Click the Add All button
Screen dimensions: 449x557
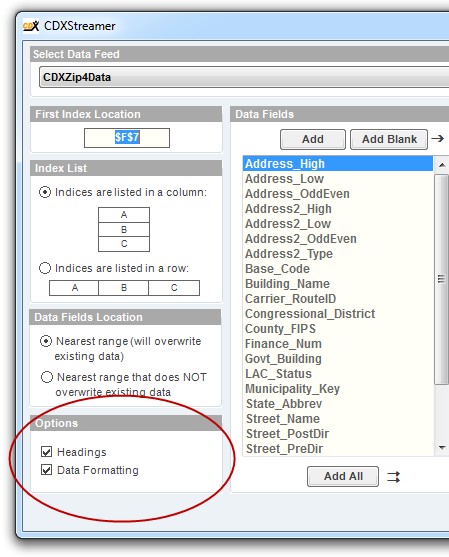pyautogui.click(x=343, y=476)
